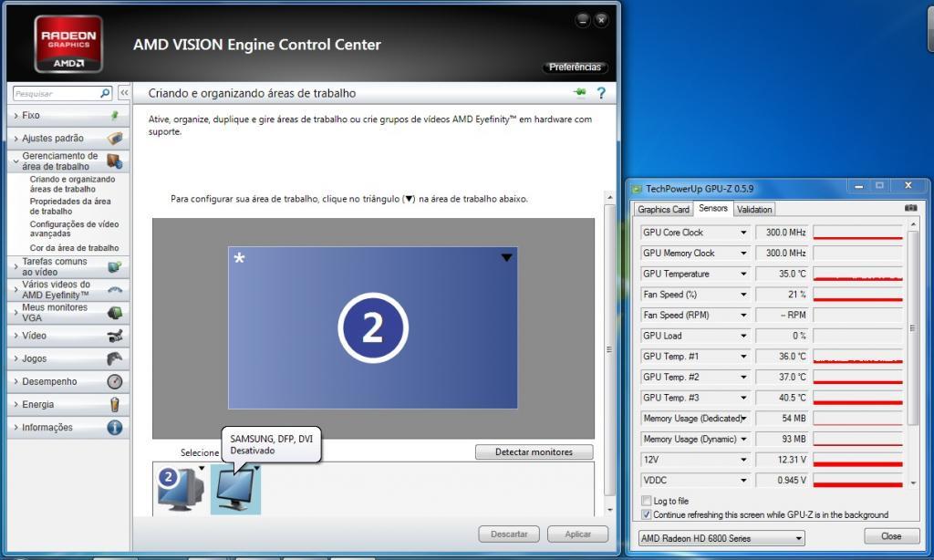Screen dimensions: 934x560
Task: Click the Aplicar button
Action: pos(577,534)
